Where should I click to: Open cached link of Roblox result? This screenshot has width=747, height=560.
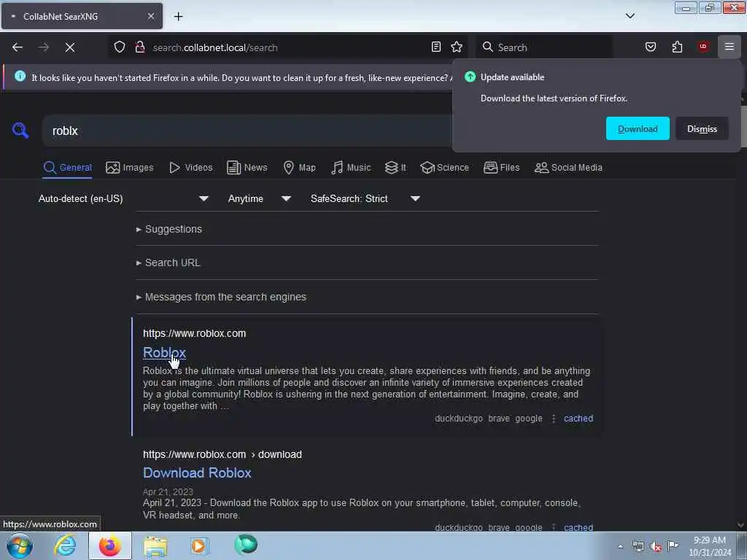pos(578,419)
